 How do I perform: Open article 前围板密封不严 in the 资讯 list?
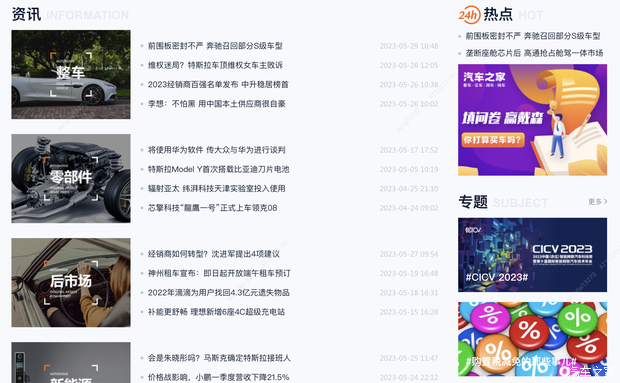point(215,46)
